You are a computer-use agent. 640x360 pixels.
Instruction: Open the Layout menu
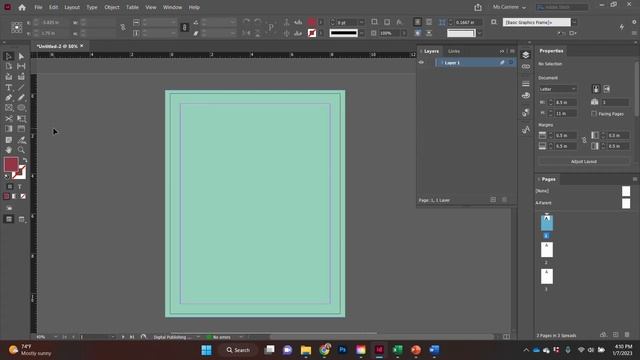(72, 7)
